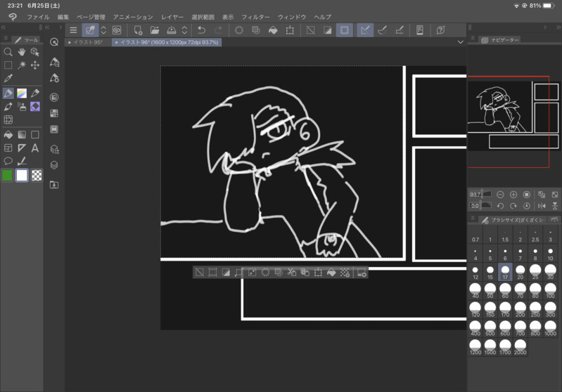Click the Help question mark icon
562x392 pixels.
tap(440, 30)
